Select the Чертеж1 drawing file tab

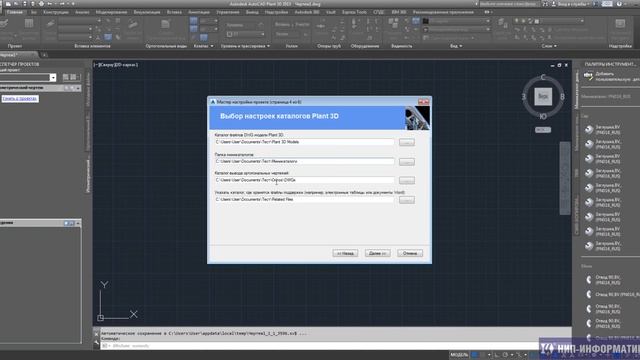(x=18, y=55)
